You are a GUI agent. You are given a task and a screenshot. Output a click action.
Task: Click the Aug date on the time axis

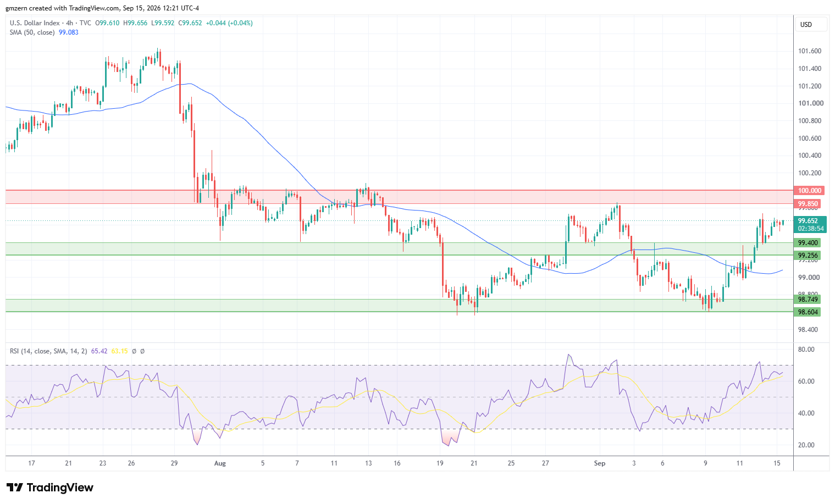click(x=220, y=463)
